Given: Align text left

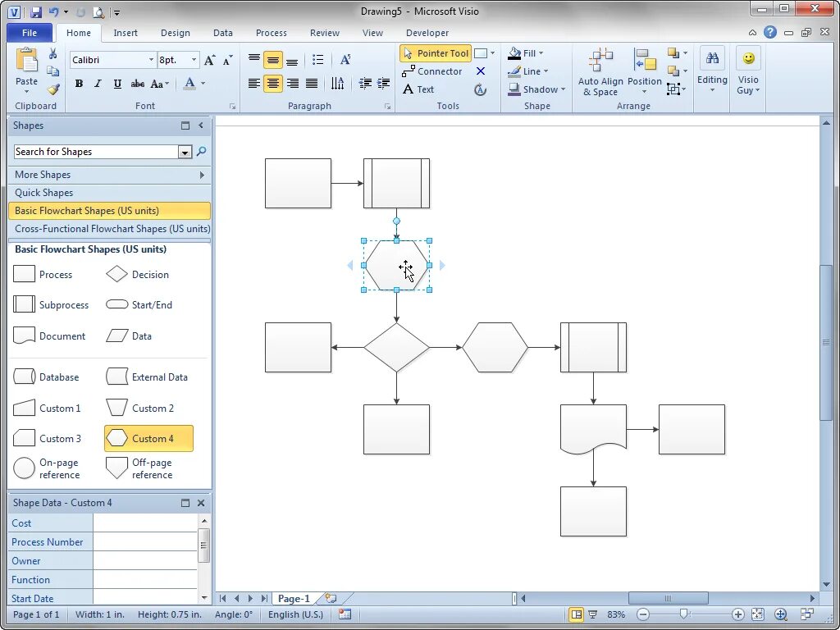Looking at the screenshot, I should tap(254, 83).
